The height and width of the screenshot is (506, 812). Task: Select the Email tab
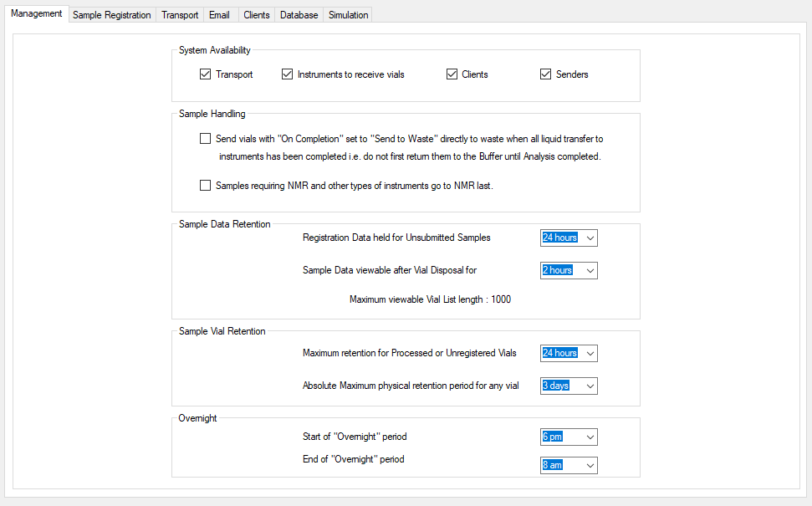[x=218, y=13]
